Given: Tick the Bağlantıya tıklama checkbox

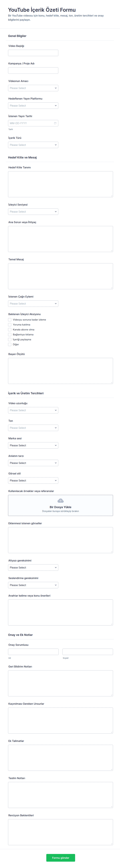Looking at the screenshot, I should [10, 335].
